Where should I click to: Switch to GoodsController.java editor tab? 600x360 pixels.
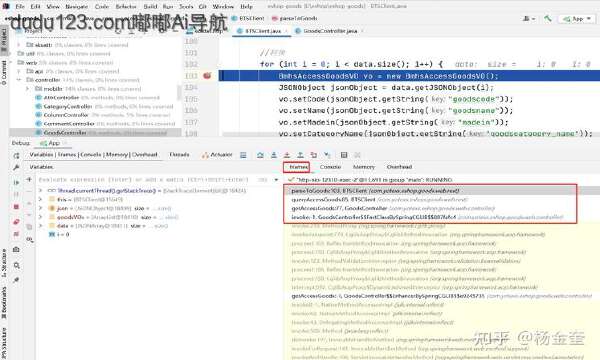point(330,31)
